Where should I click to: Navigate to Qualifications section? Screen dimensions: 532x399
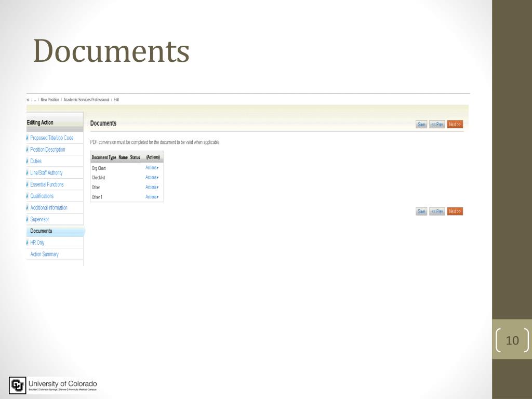coord(42,196)
